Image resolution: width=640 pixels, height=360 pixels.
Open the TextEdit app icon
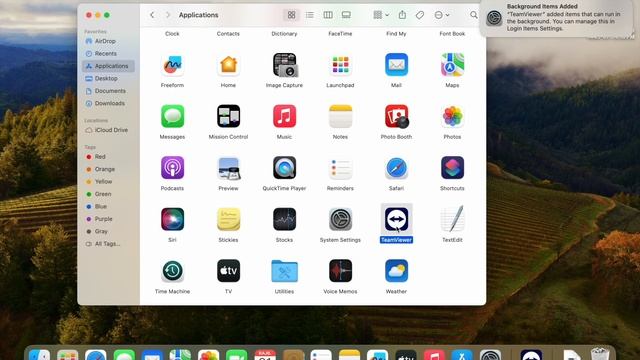pyautogui.click(x=452, y=219)
